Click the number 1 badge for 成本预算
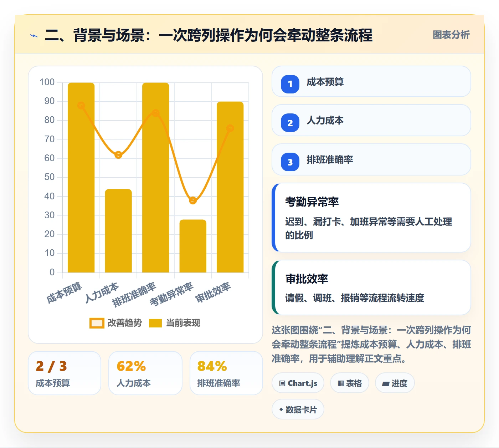Screen dimensions: 499x448 coord(290,84)
